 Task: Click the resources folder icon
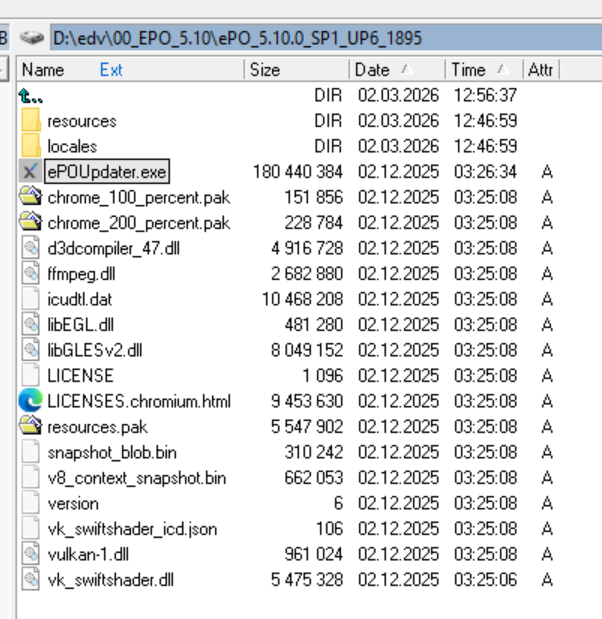coord(30,121)
